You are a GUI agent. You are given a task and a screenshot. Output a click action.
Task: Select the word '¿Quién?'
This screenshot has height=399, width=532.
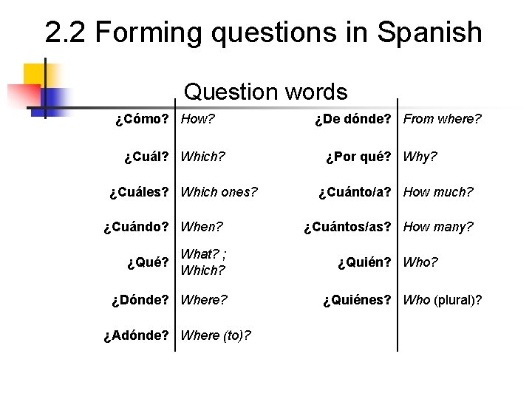[364, 262]
